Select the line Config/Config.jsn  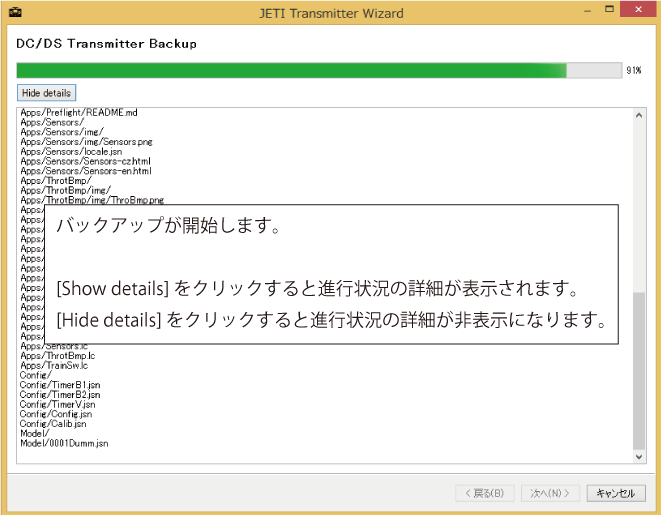tap(56, 414)
